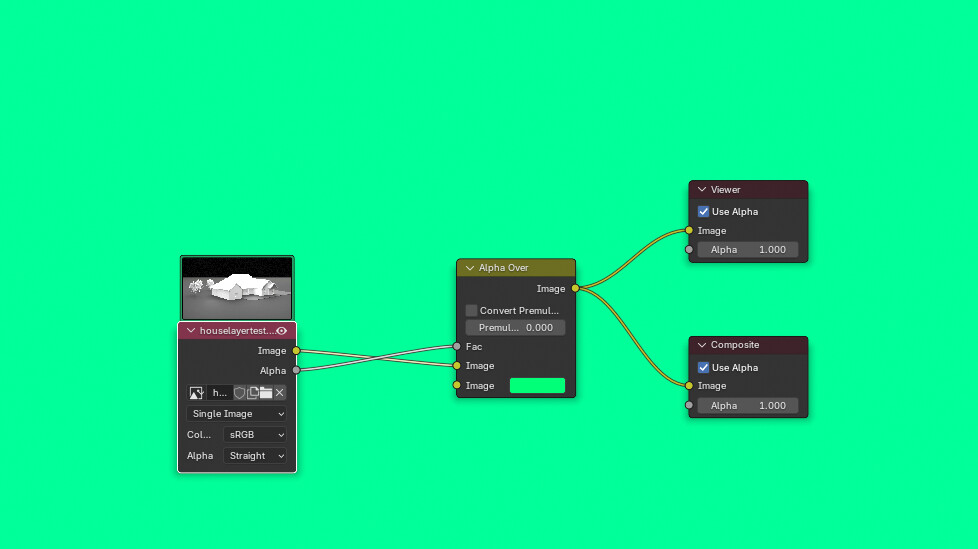Viewport: 978px width, 549px height.
Task: Click the Image node's Image output socket
Action: 296,351
